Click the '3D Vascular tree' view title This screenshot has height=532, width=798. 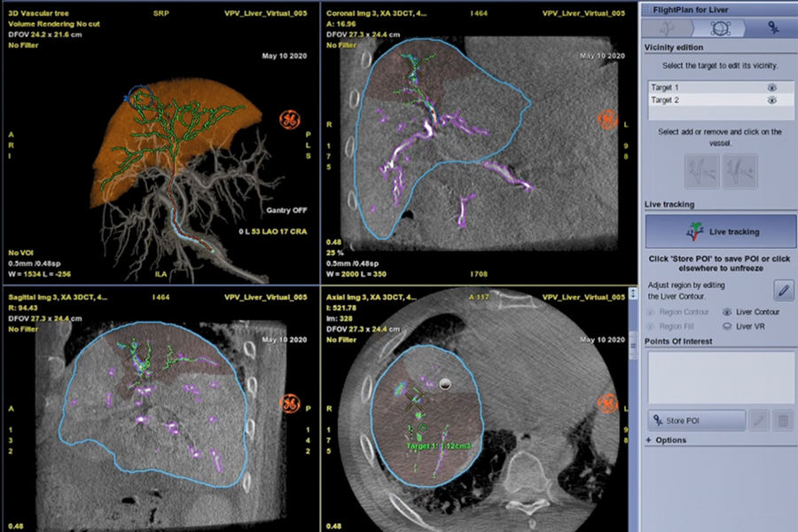(x=38, y=13)
